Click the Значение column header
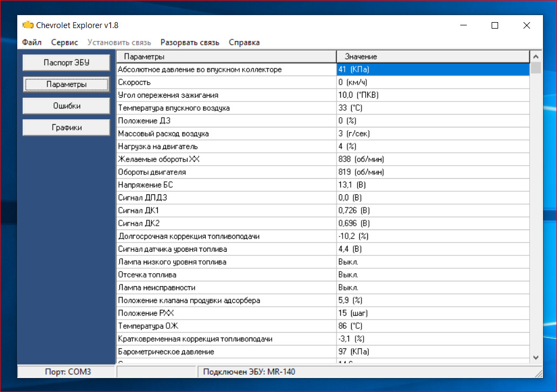Screen dimensions: 557x392 433,57
